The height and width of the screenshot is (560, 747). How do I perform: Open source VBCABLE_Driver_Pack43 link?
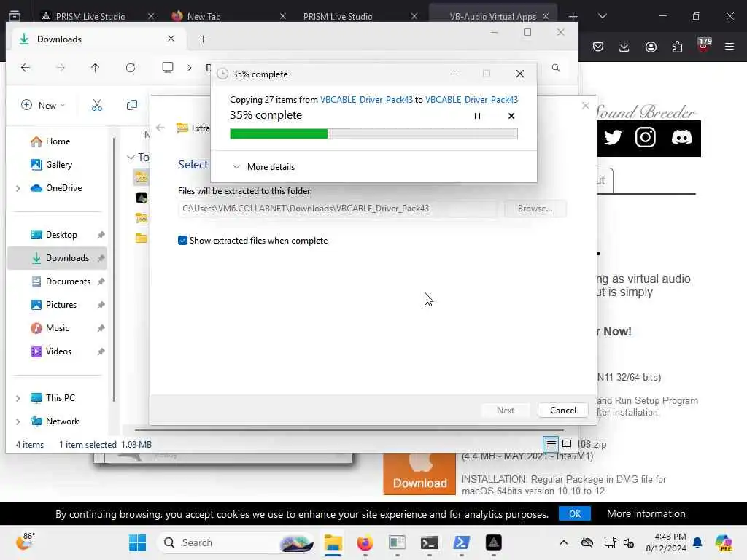pos(366,99)
